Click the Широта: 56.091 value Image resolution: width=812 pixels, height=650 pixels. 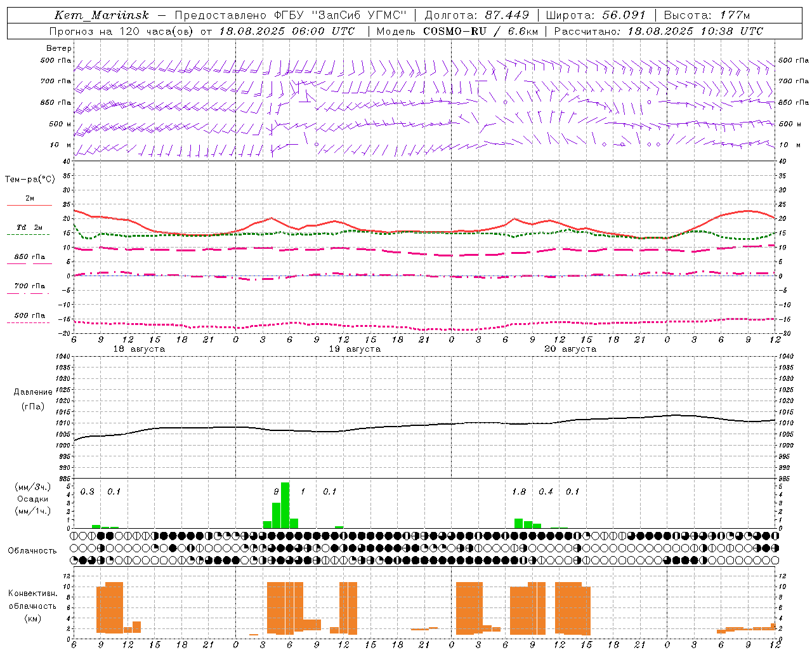point(596,15)
